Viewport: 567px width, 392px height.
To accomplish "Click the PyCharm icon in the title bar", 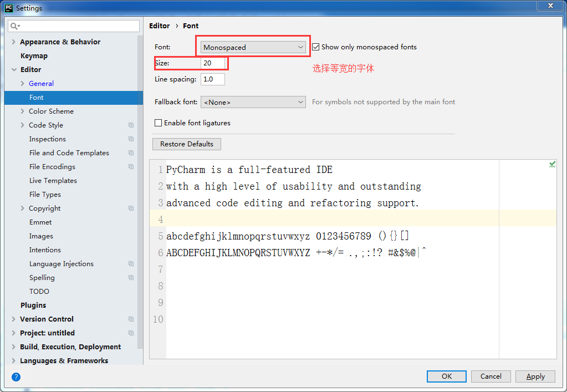I will 9,8.
